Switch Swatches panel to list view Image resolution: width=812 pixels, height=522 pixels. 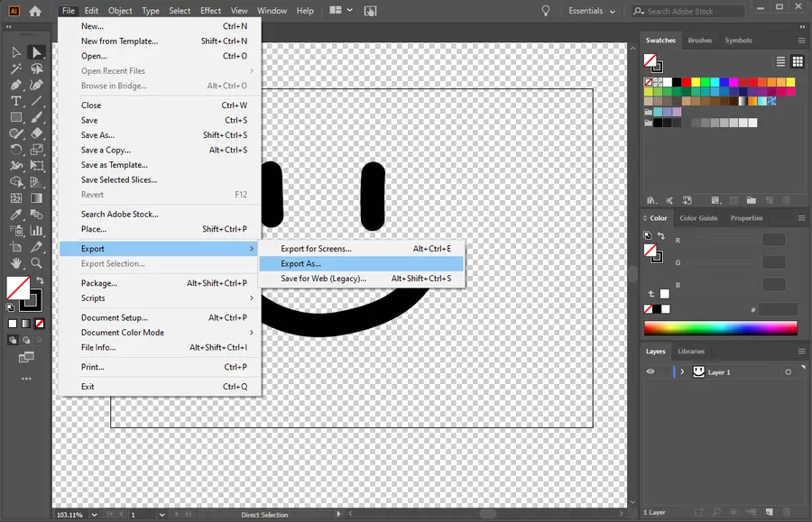coord(781,61)
